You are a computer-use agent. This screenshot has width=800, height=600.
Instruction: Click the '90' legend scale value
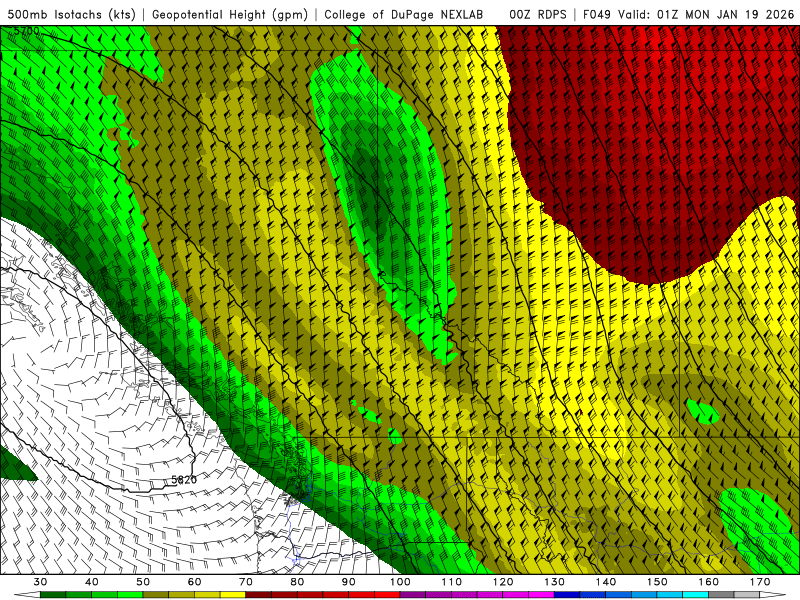(348, 582)
